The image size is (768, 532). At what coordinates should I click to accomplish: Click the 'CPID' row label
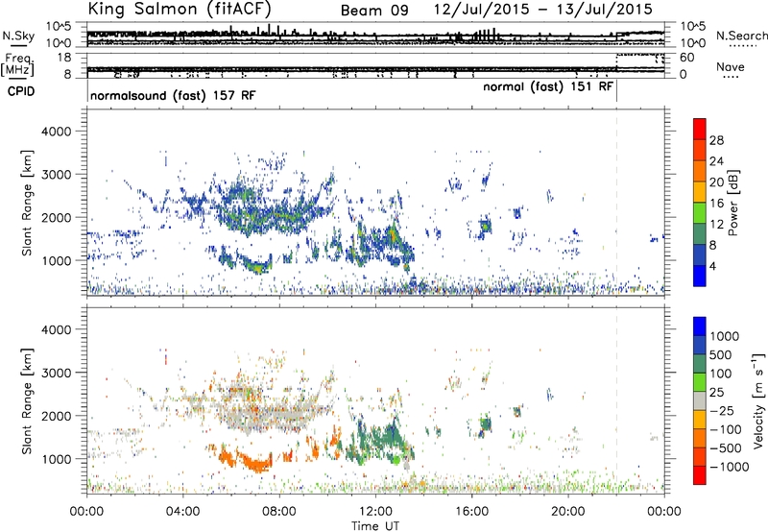tap(21, 91)
